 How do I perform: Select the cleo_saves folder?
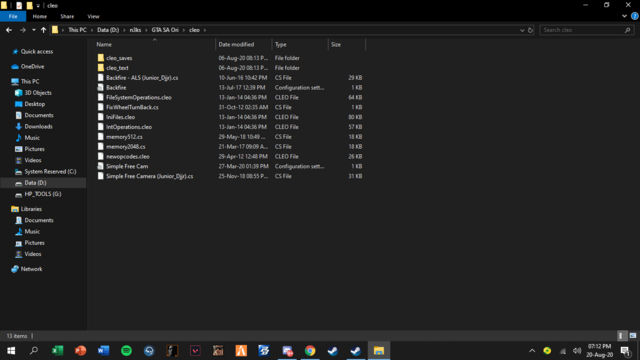pos(119,58)
